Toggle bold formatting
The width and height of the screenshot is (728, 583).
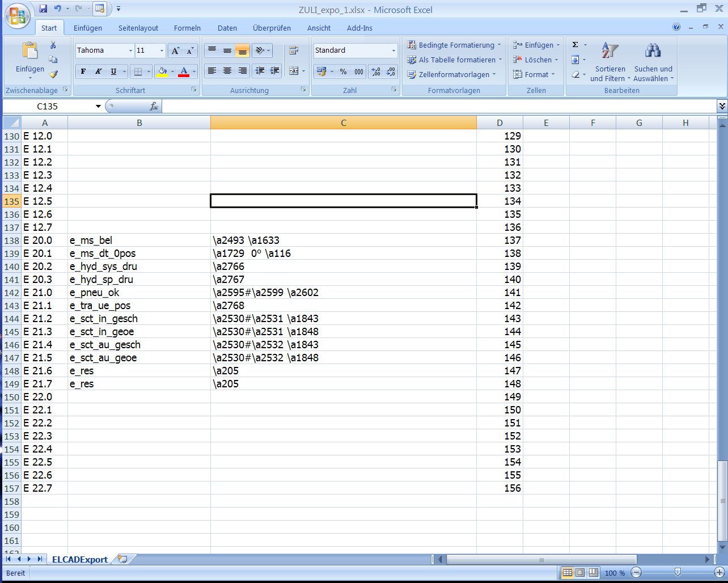(83, 71)
